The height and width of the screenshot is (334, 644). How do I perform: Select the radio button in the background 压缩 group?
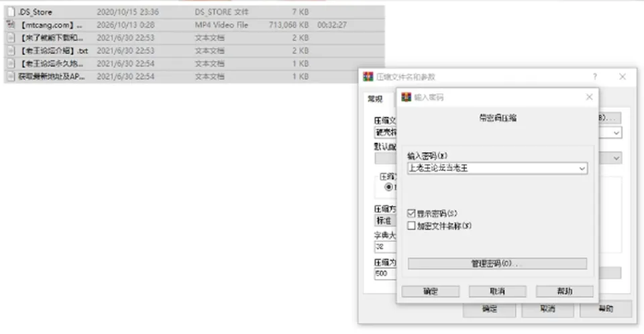point(388,187)
